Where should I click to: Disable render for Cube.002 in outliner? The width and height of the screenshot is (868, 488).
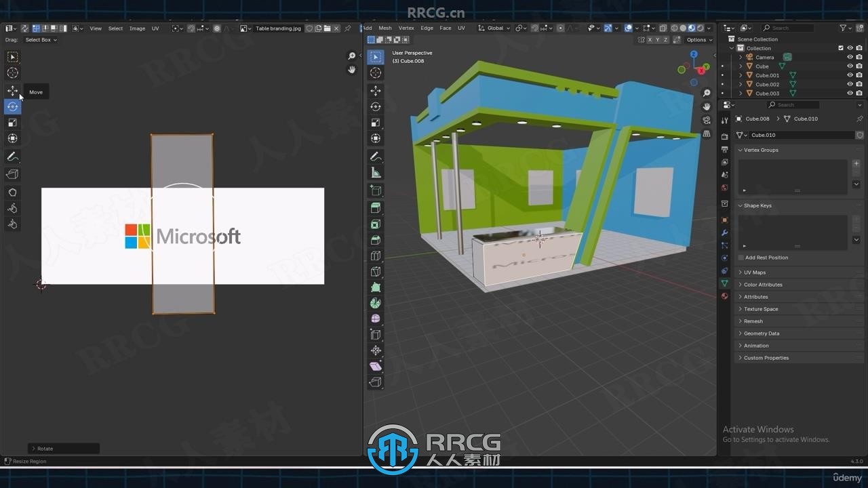(859, 84)
